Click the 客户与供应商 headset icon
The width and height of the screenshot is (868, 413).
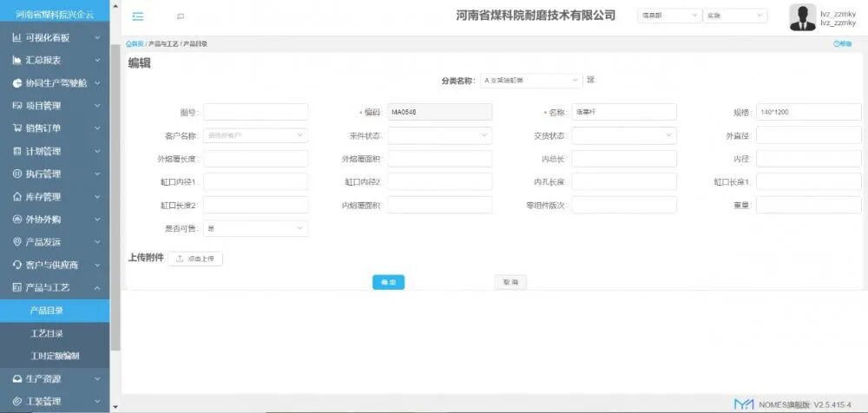tap(16, 265)
